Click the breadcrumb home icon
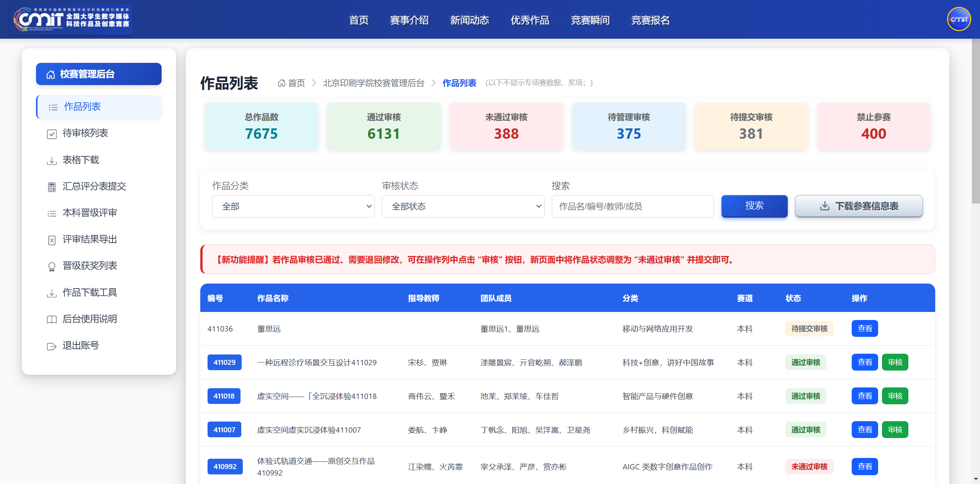Viewport: 980px width, 484px height. [281, 83]
